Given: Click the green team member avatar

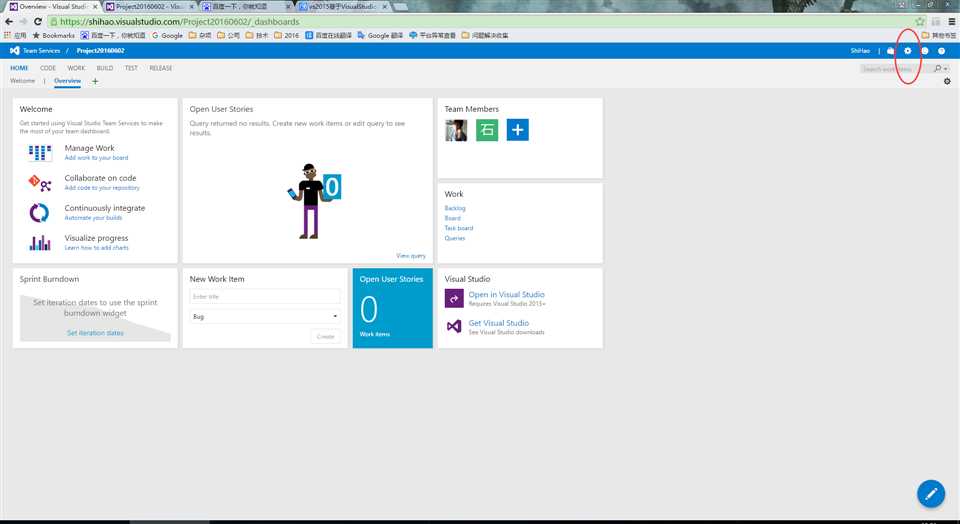Looking at the screenshot, I should [x=487, y=130].
